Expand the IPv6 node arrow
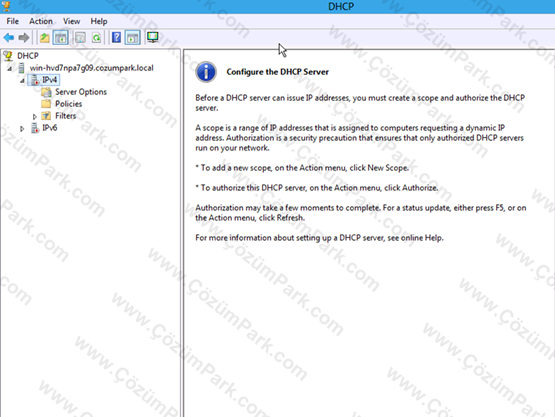Viewport: 555px width, 417px height. (x=22, y=128)
